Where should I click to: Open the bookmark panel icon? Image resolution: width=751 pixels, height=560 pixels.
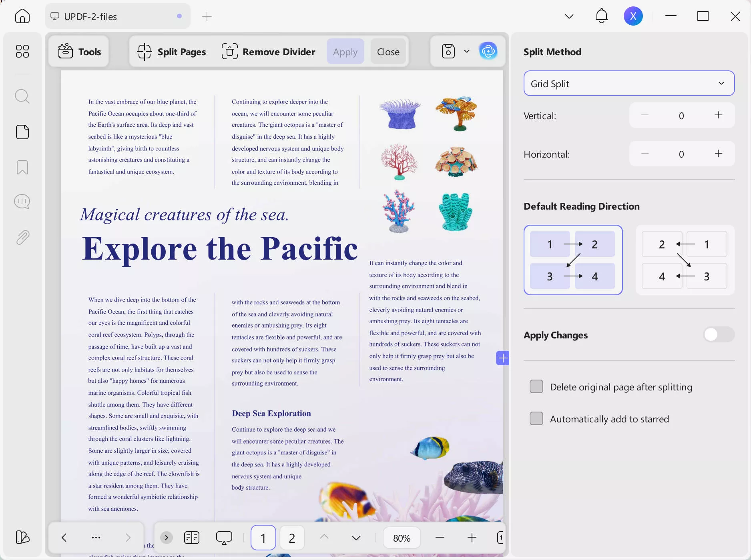pyautogui.click(x=22, y=167)
